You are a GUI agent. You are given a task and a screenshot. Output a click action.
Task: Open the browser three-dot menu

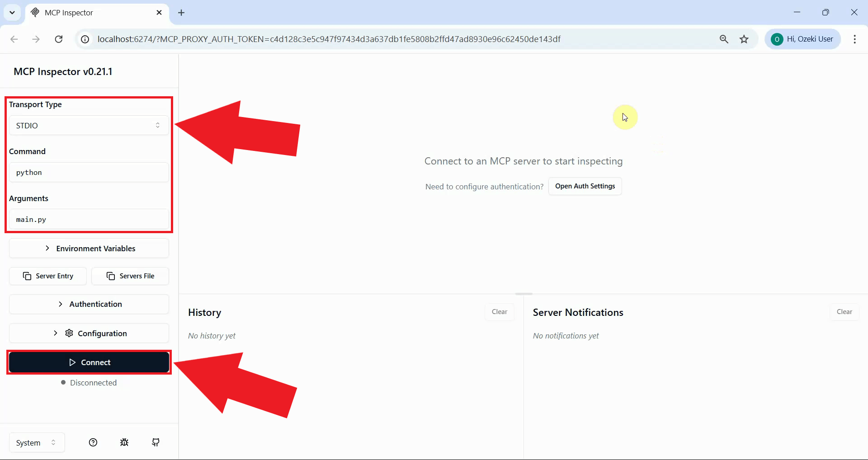[854, 39]
